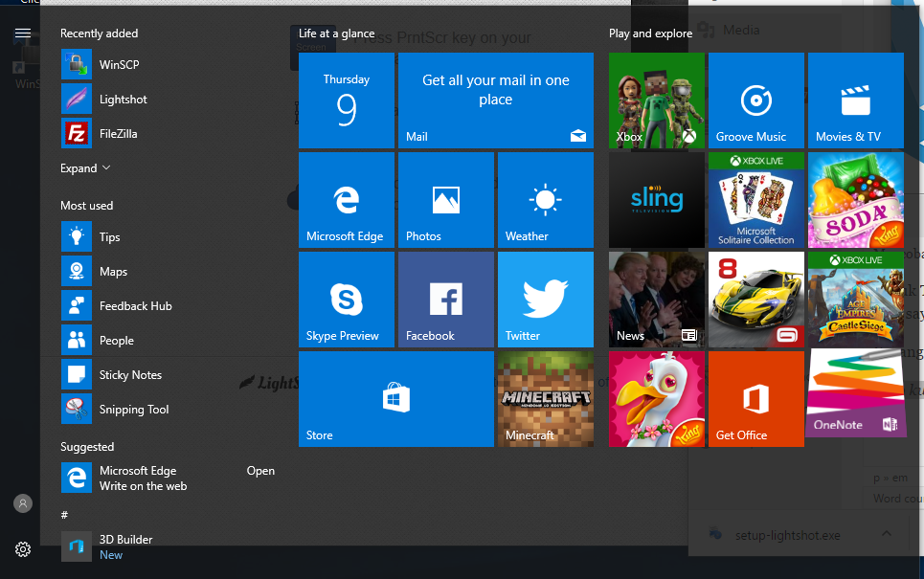924x579 pixels.
Task: Click the Open link beside Microsoft Edge suggestion
Action: click(x=260, y=471)
